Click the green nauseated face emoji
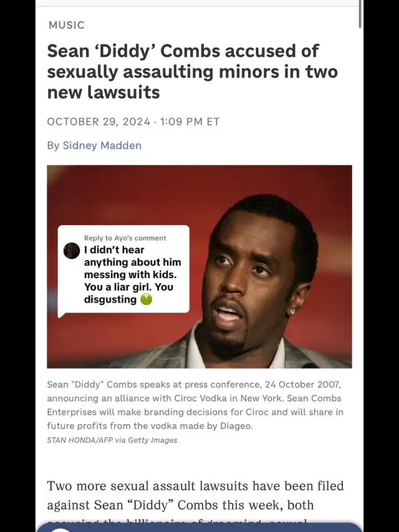The image size is (399, 532). [147, 299]
